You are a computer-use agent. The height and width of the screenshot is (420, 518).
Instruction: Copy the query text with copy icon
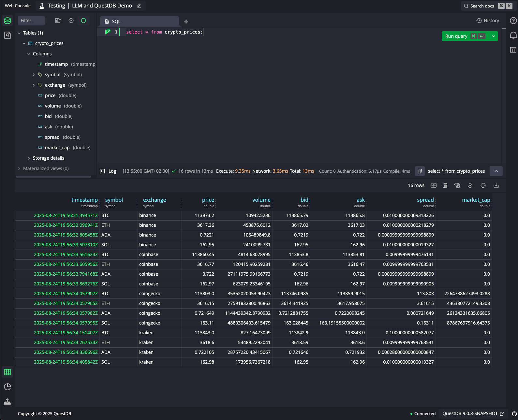pos(420,171)
